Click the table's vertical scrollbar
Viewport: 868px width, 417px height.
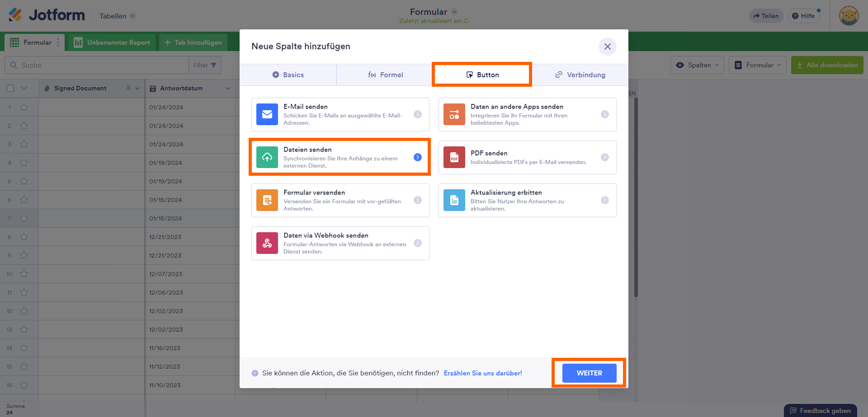(636, 199)
